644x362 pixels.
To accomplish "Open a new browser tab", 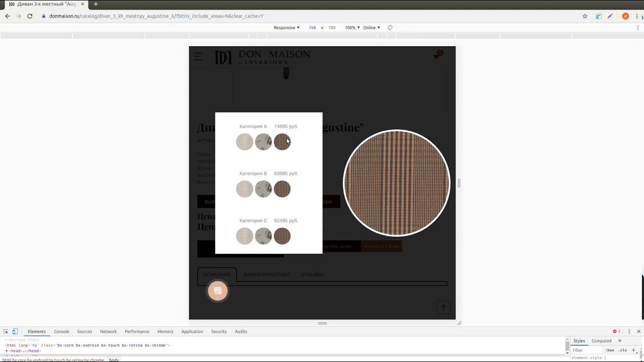I will pos(96,4).
